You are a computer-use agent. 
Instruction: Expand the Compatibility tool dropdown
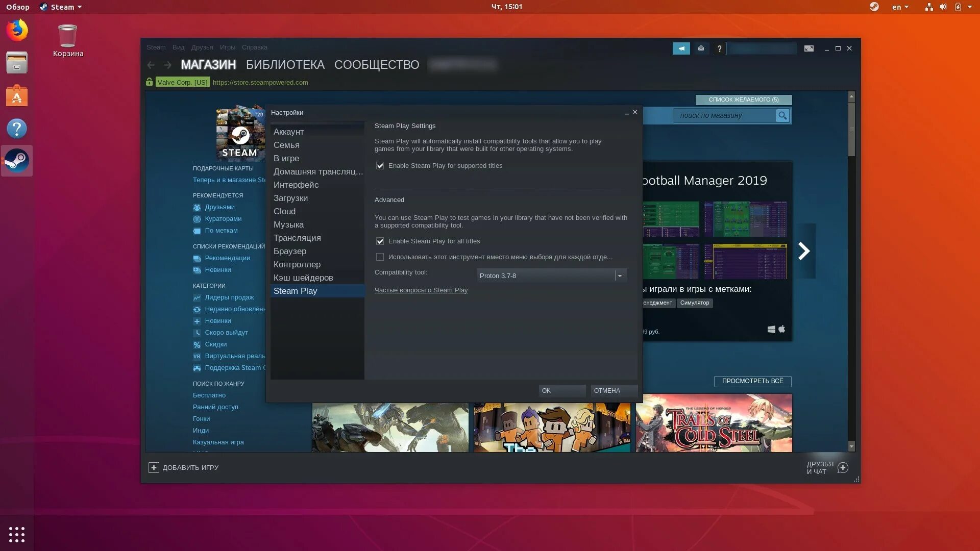coord(619,275)
